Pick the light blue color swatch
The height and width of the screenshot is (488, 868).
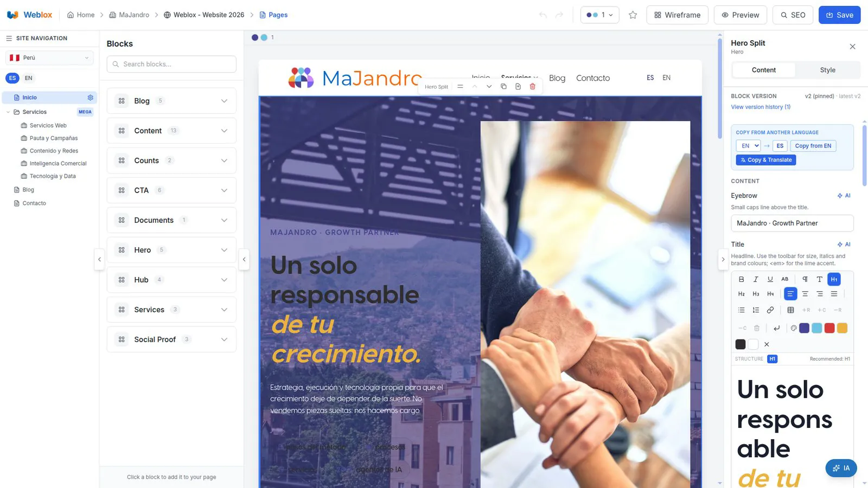coord(816,328)
